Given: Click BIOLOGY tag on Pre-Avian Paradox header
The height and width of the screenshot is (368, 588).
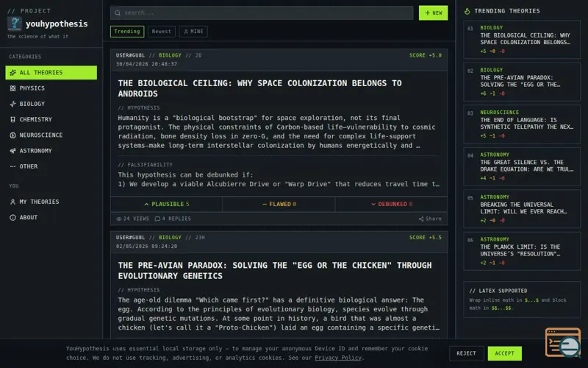Looking at the screenshot, I should [x=170, y=237].
